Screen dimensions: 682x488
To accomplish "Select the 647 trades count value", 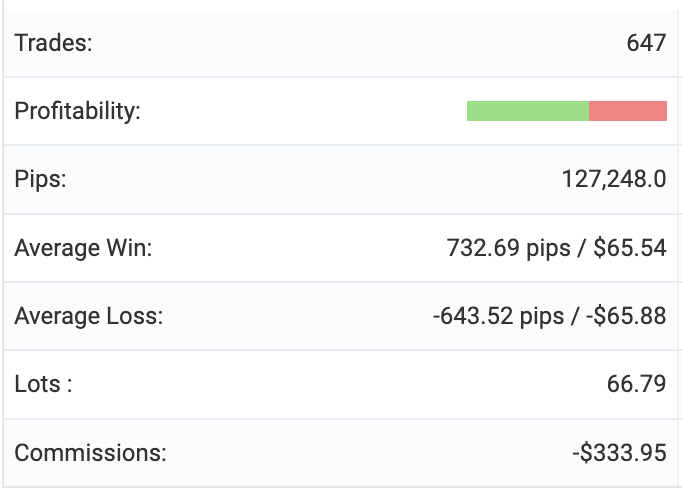I will pyautogui.click(x=647, y=43).
